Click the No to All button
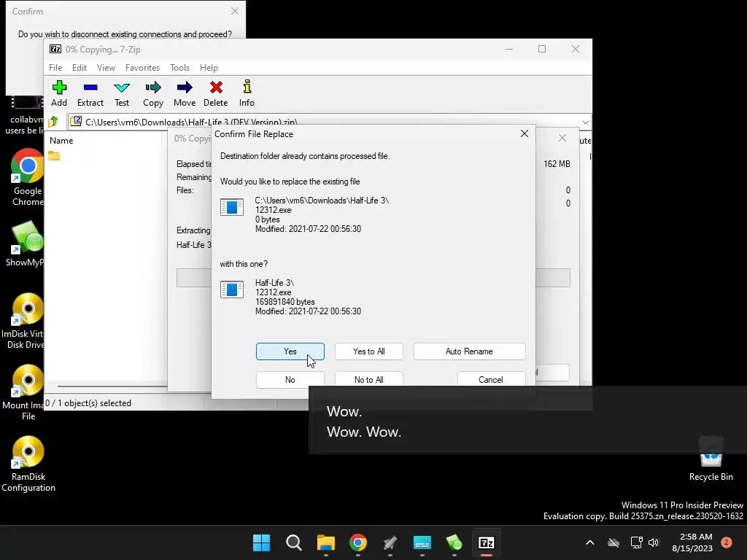 coord(368,379)
